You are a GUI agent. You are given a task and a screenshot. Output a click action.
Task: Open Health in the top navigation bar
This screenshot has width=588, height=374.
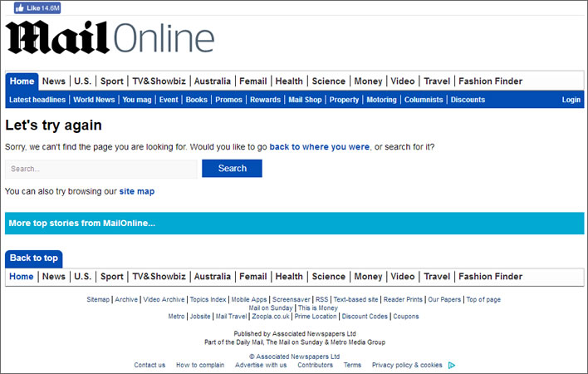click(289, 81)
